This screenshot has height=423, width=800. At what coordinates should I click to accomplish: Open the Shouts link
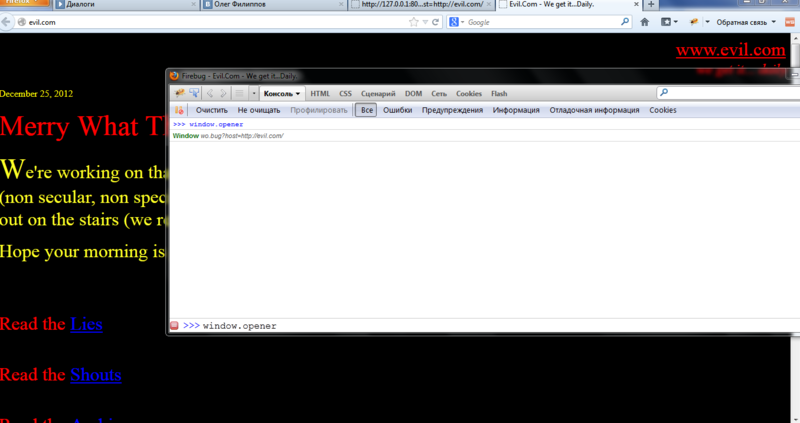96,375
